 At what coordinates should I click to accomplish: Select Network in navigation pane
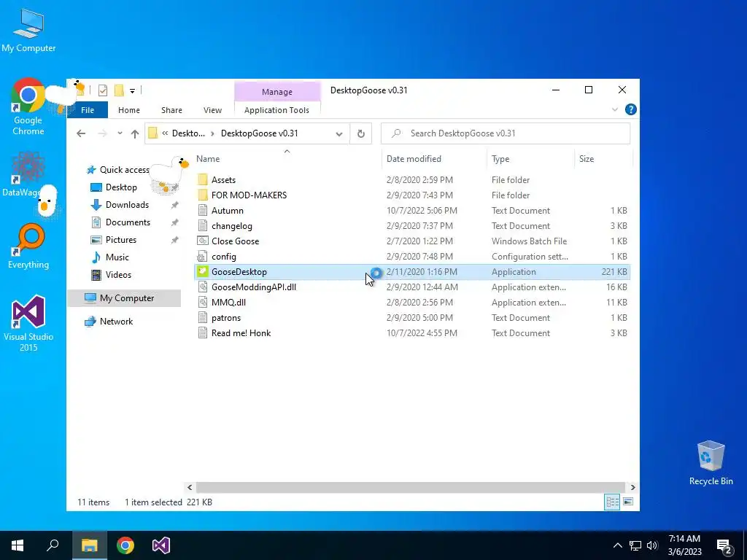coord(116,322)
